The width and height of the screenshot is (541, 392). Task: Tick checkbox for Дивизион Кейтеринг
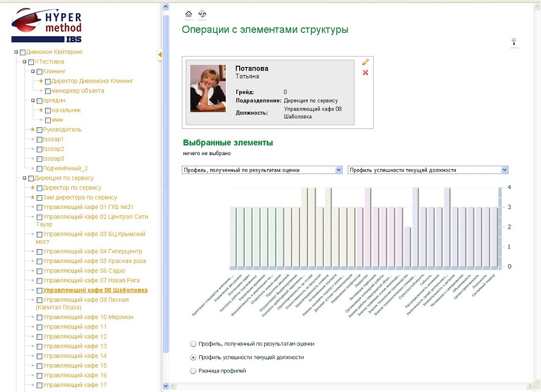[23, 52]
